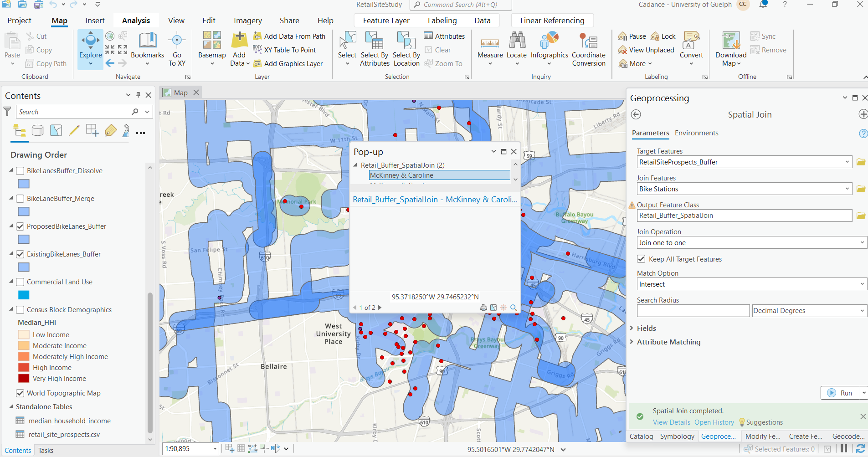Click the Bookmarks icon
This screenshot has height=457, width=868.
(x=147, y=43)
